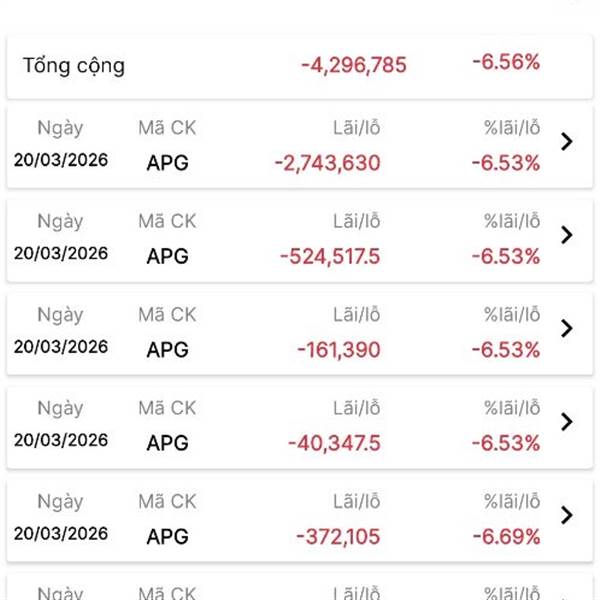Select the loss amount -524,517.5
The height and width of the screenshot is (600, 600).
tap(330, 256)
